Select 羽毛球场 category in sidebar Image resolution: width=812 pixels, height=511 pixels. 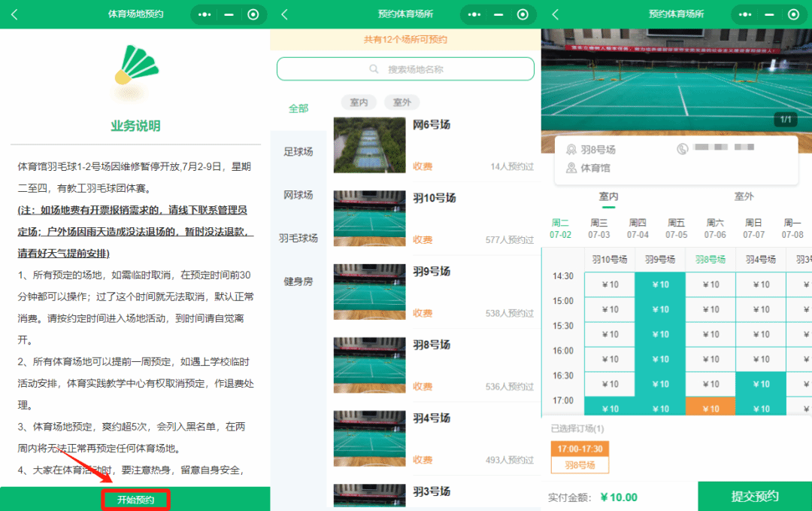298,238
